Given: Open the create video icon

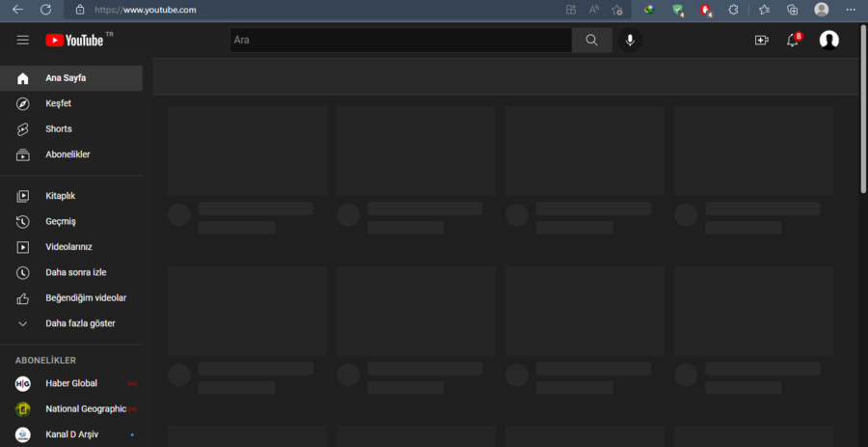Looking at the screenshot, I should (x=762, y=40).
